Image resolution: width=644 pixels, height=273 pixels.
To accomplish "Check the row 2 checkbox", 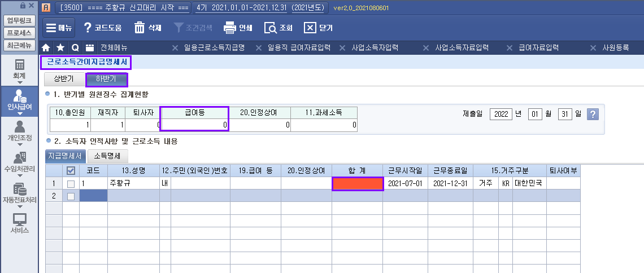I will (71, 196).
